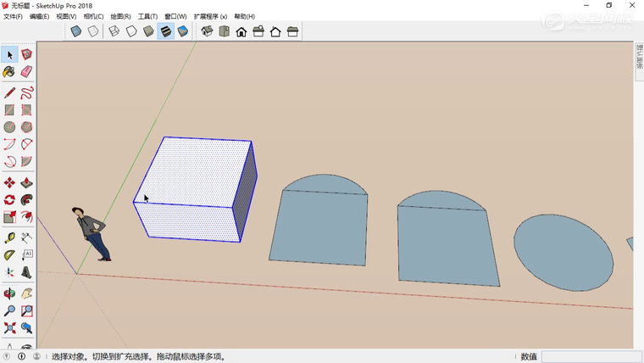Open the 相机(C) menu
Image resolution: width=644 pixels, height=363 pixels.
pos(93,16)
